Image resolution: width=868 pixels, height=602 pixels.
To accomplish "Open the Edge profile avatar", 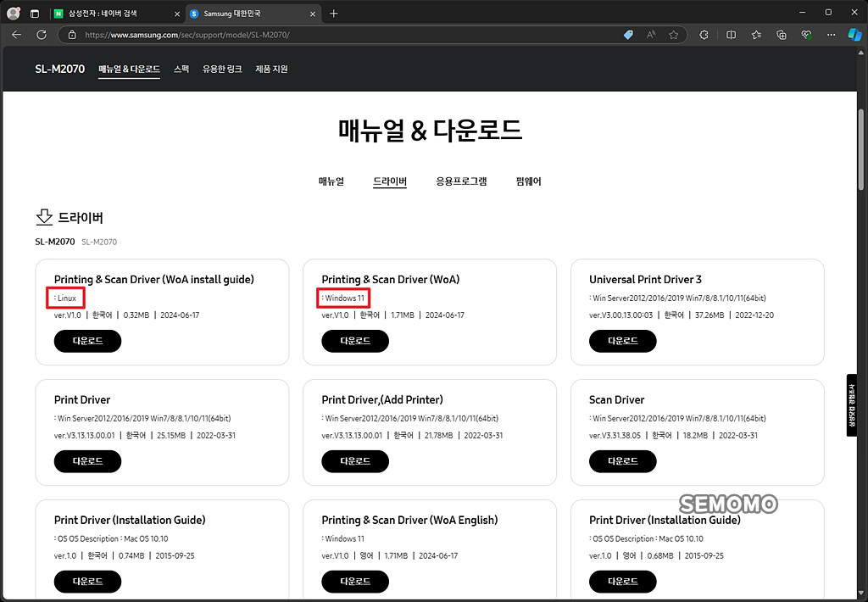I will (14, 14).
